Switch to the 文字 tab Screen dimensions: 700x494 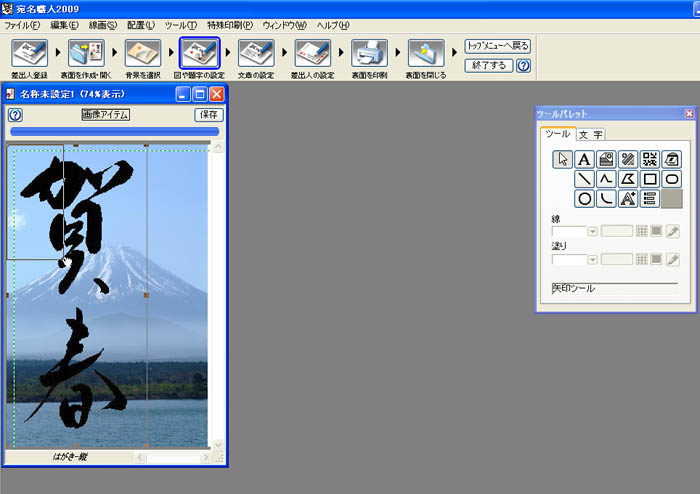pos(590,134)
